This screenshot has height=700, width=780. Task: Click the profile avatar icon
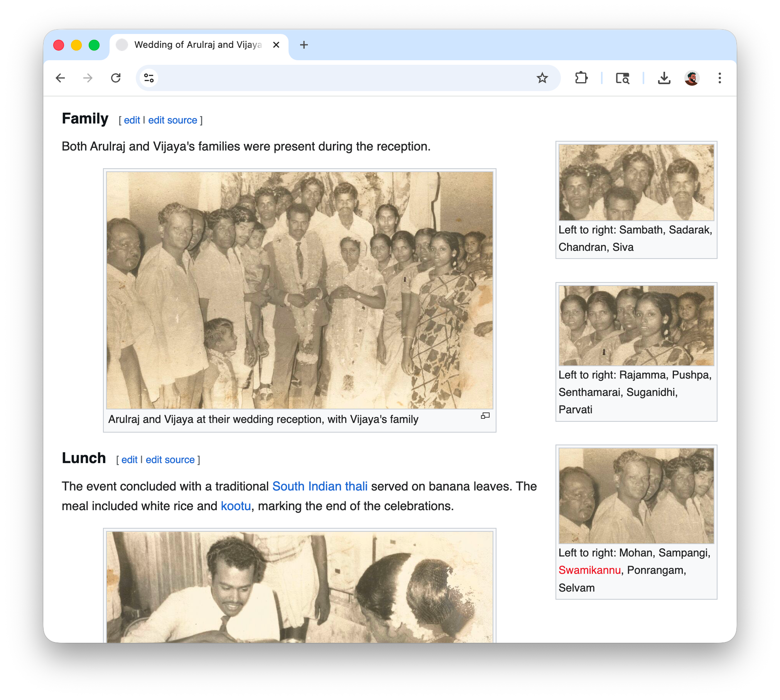tap(692, 78)
